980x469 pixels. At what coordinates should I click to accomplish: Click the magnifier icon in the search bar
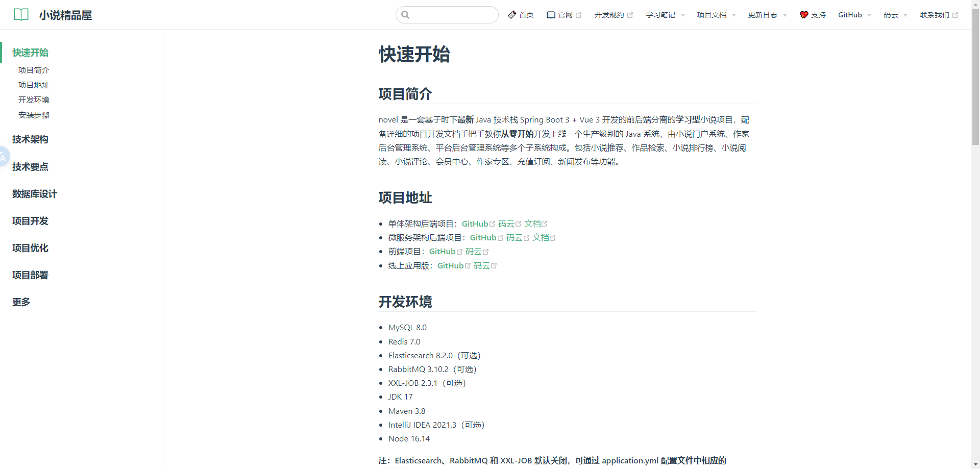[x=406, y=15]
